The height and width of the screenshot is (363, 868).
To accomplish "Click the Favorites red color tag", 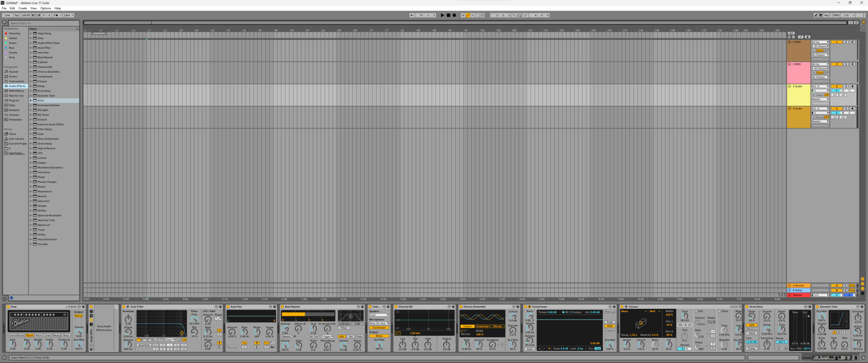I will pyautogui.click(x=6, y=34).
